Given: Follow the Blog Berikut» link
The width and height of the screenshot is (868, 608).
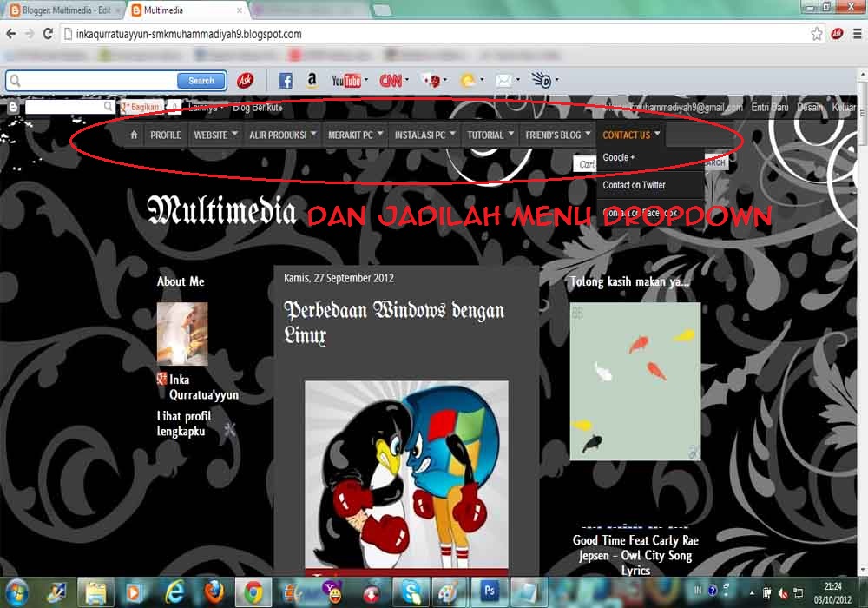Looking at the screenshot, I should coord(258,108).
